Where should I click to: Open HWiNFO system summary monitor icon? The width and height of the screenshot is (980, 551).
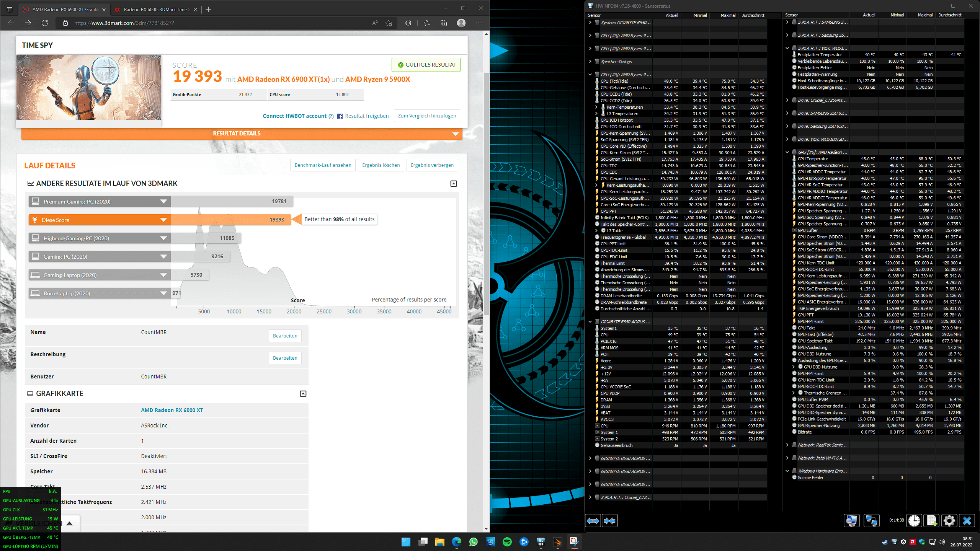[852, 521]
